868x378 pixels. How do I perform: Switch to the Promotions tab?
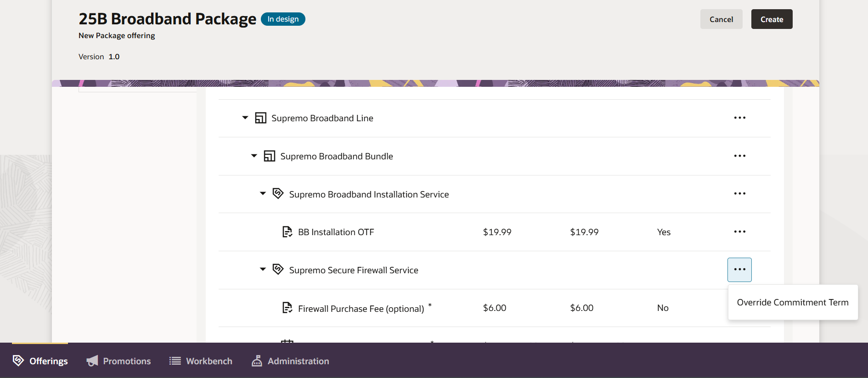pyautogui.click(x=119, y=361)
